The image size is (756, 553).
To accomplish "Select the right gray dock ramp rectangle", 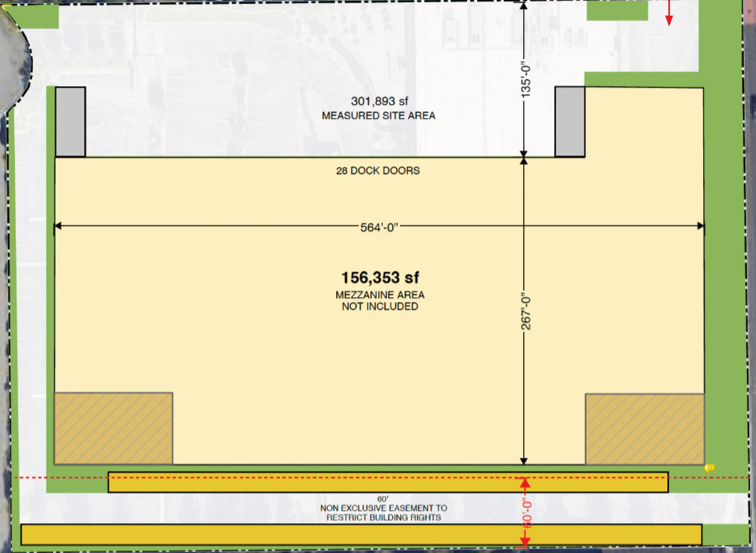I will (x=570, y=122).
